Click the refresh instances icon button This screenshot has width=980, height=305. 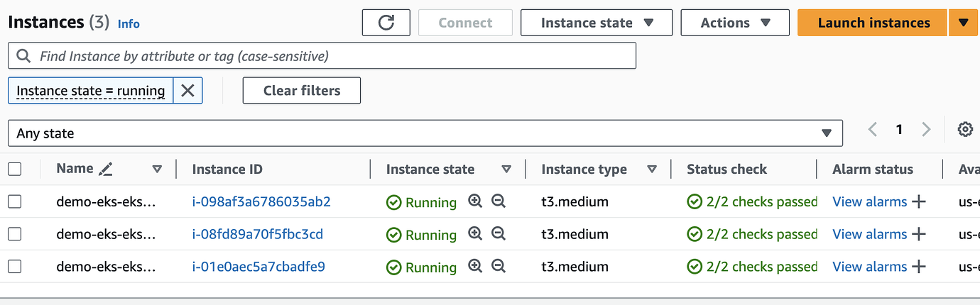click(386, 23)
